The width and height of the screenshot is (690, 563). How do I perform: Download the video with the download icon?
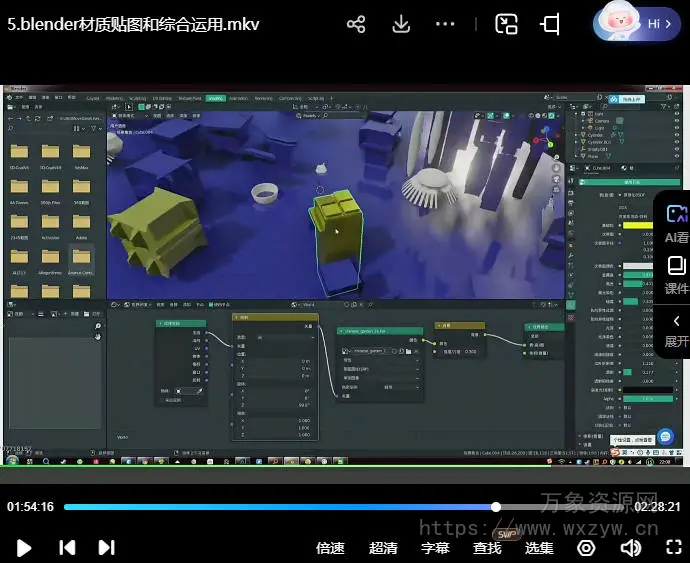[x=401, y=24]
